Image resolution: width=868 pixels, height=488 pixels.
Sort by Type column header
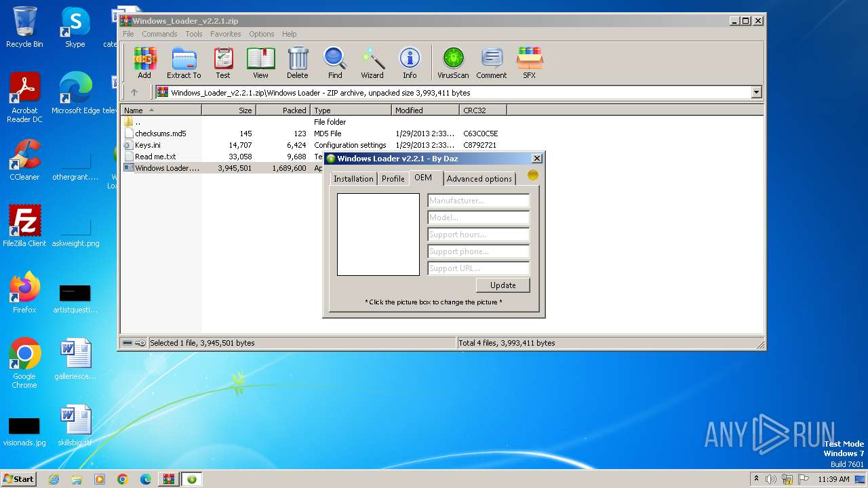tap(351, 110)
